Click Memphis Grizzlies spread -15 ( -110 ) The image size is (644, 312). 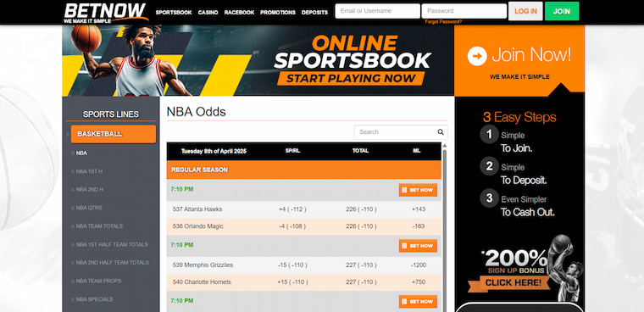pyautogui.click(x=292, y=265)
